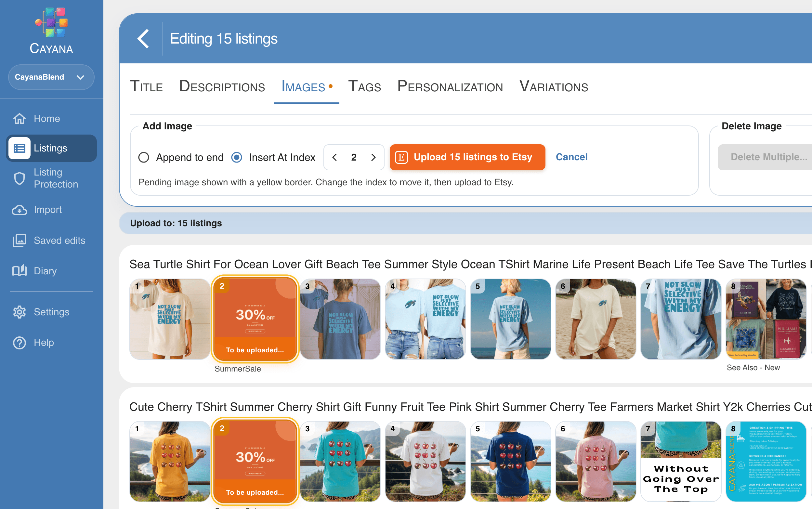Select Sea Turtle listing image 6
This screenshot has width=812, height=509.
coord(596,319)
